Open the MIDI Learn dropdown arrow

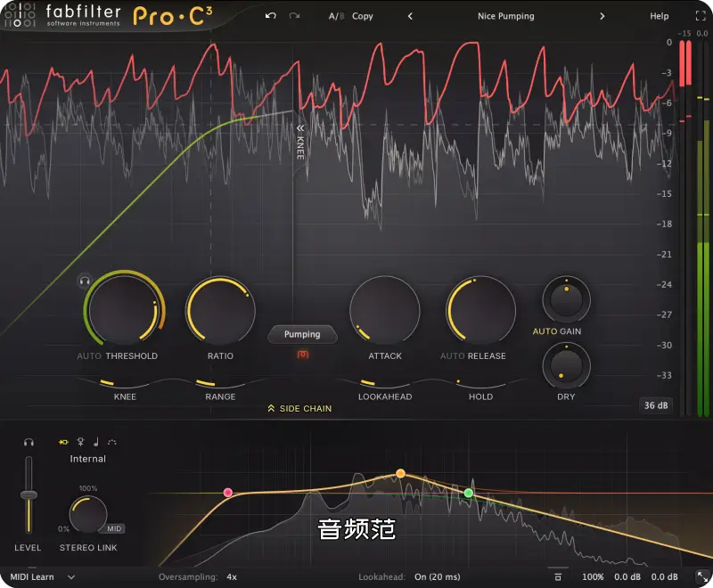pyautogui.click(x=71, y=577)
